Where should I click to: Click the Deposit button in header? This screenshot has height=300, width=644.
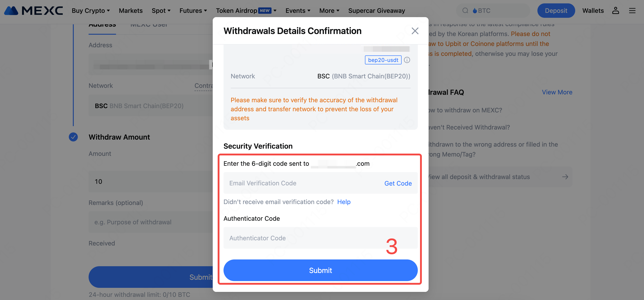point(556,11)
